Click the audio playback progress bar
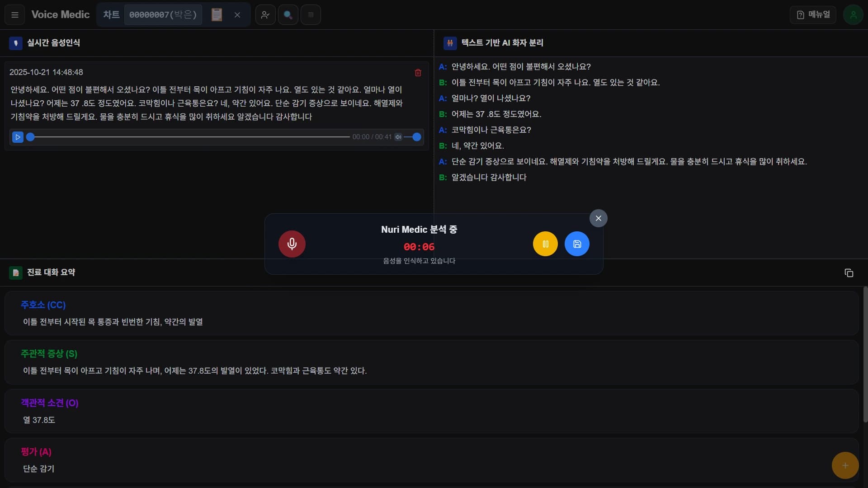The width and height of the screenshot is (868, 488). pos(190,137)
